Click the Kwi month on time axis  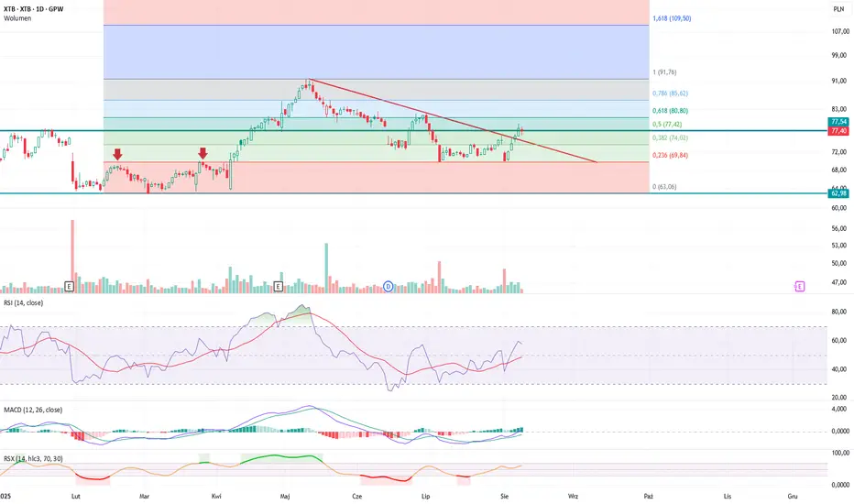(x=216, y=497)
